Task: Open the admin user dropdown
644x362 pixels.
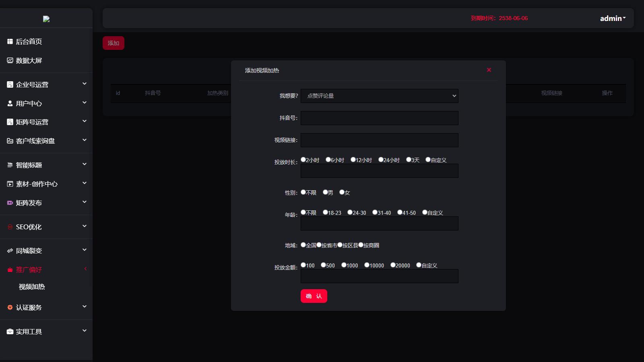Action: [x=613, y=18]
